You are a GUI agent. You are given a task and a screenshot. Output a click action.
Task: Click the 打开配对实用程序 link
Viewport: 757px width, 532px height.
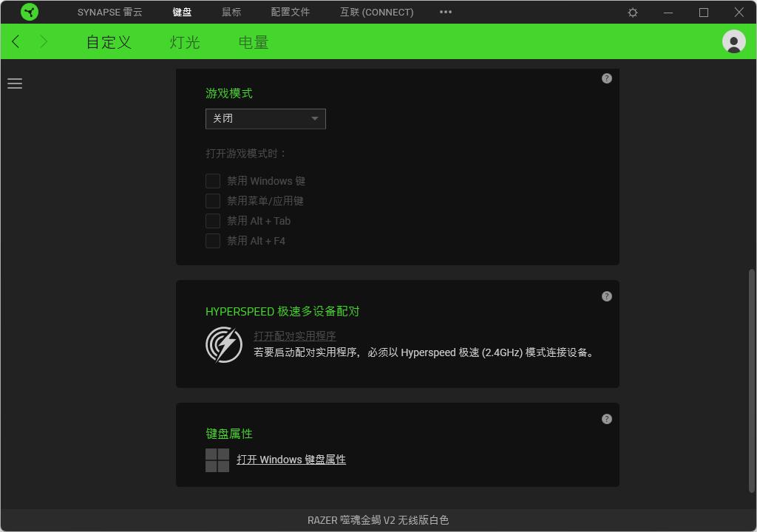[293, 335]
